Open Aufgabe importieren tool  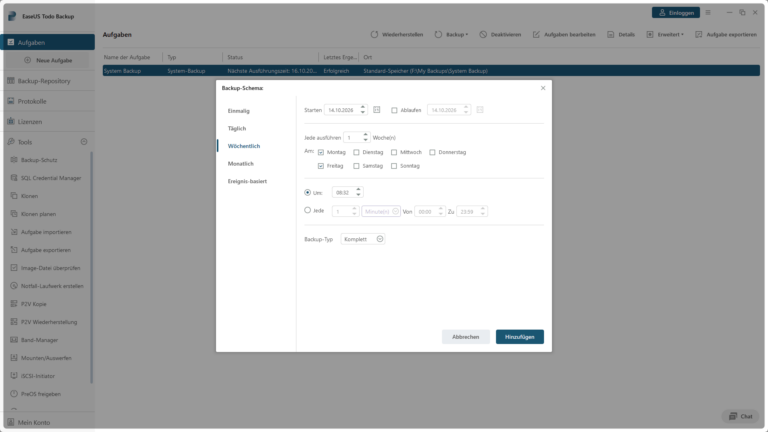click(48, 232)
